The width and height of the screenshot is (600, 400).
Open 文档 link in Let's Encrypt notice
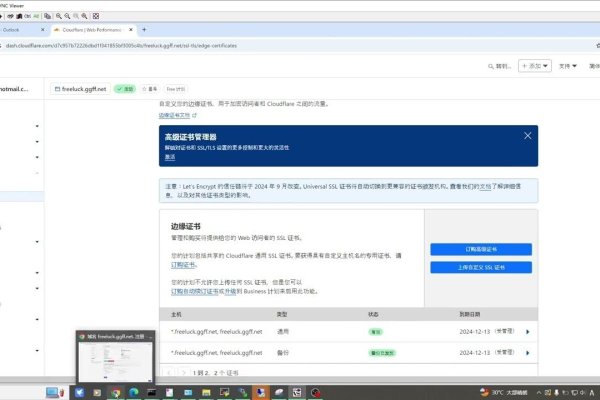(x=485, y=186)
